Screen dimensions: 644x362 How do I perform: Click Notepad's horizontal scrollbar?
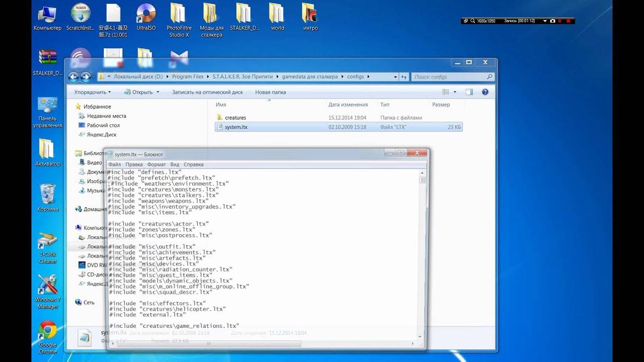pos(208,344)
